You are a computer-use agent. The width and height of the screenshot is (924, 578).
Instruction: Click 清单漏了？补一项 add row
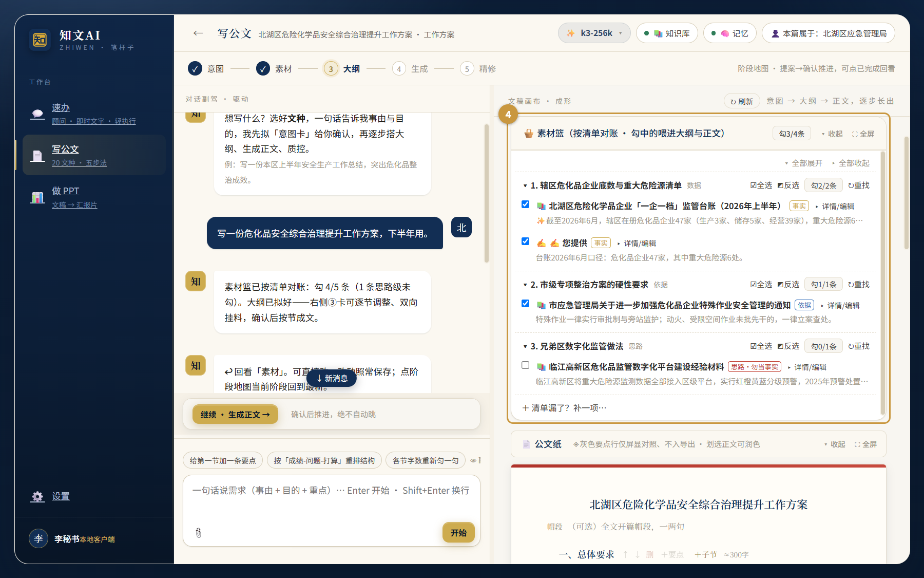pyautogui.click(x=564, y=408)
